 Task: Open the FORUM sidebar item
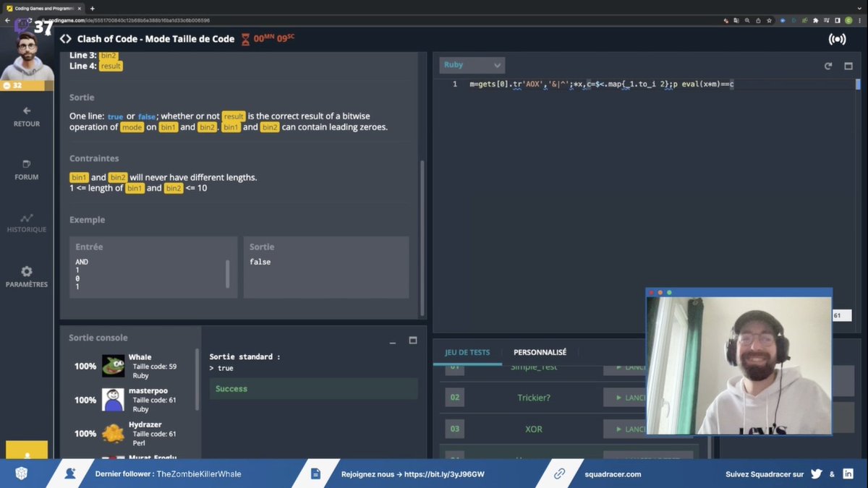tap(27, 170)
